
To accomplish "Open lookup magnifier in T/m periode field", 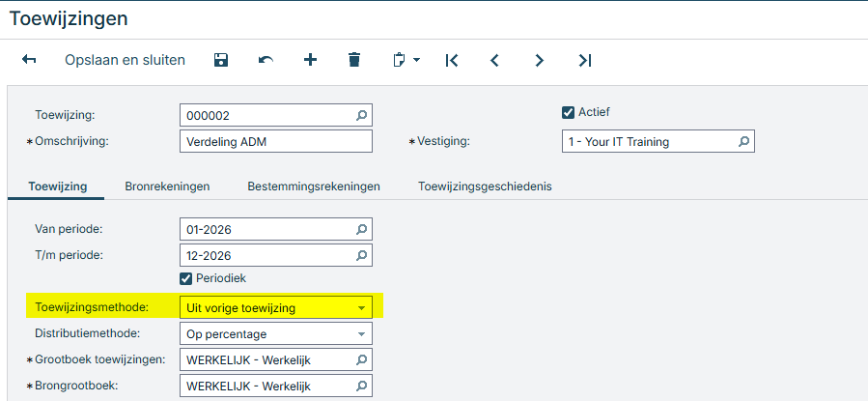I will click(361, 255).
